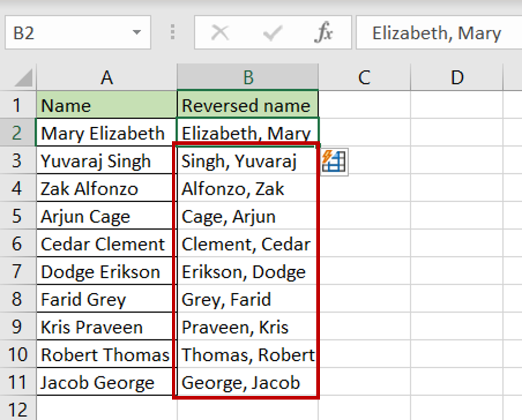Click the Cancel X icon in formula bar

[x=220, y=32]
